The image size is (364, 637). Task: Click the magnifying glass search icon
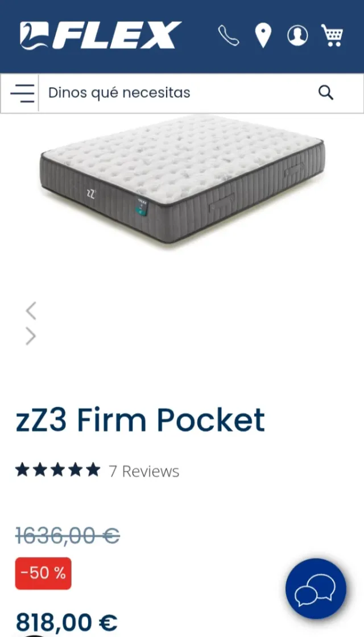coord(326,93)
